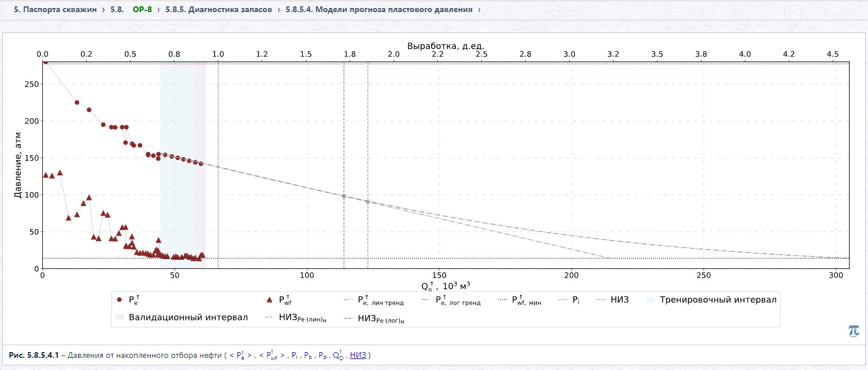Open the 5. Паспорта скважин breadcrumb
This screenshot has height=370, width=868.
55,10
